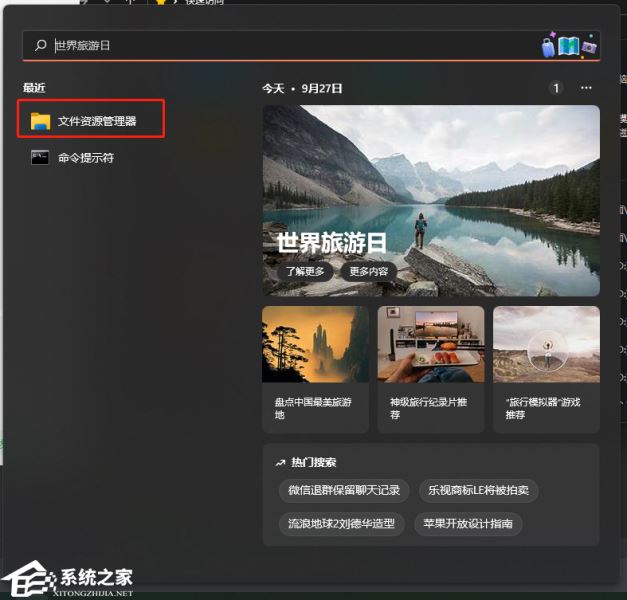This screenshot has width=627, height=600.
Task: Click the Command Prompt icon
Action: [x=40, y=157]
